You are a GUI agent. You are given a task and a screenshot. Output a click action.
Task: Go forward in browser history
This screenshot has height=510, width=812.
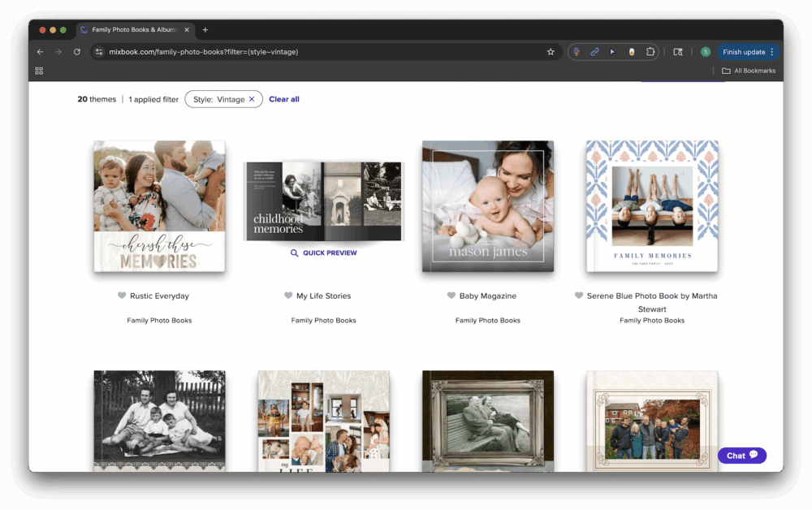click(x=58, y=52)
